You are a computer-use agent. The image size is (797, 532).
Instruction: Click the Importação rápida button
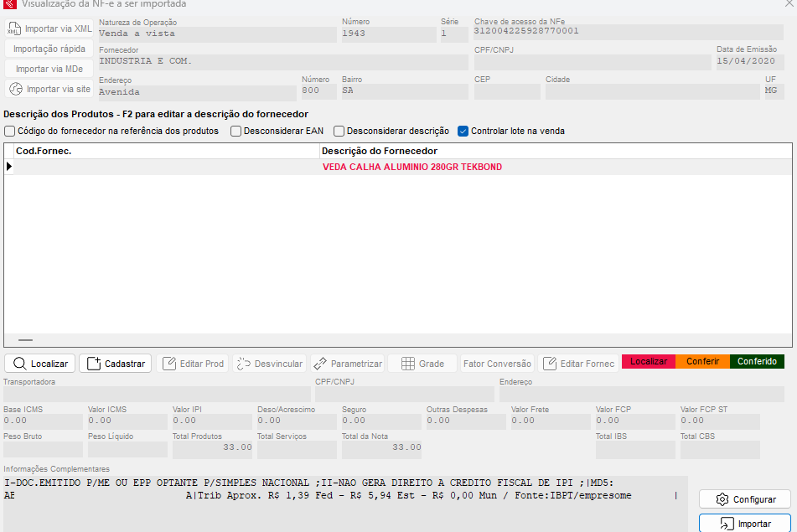tap(49, 49)
